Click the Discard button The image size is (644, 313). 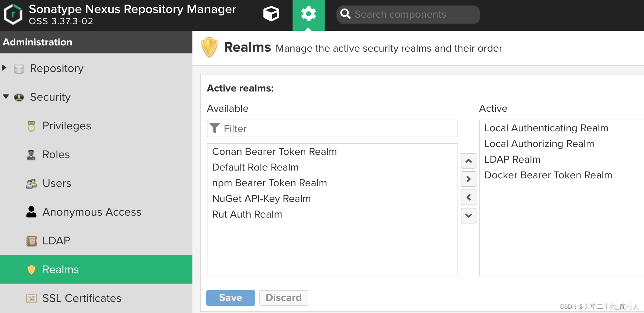[x=283, y=298]
